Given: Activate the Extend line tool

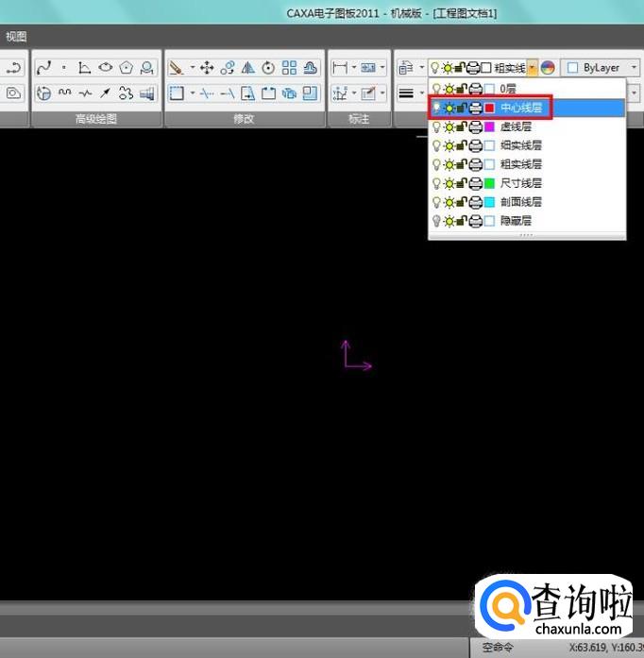Looking at the screenshot, I should [x=228, y=93].
